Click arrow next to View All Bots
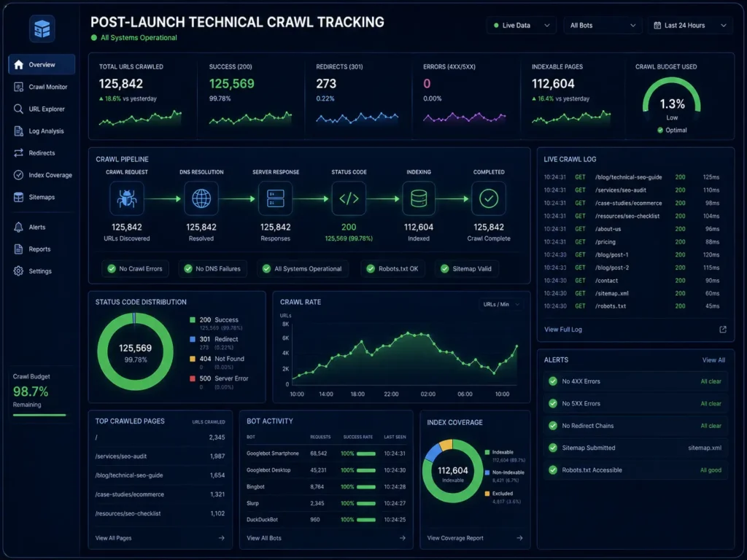The height and width of the screenshot is (560, 747). point(403,538)
